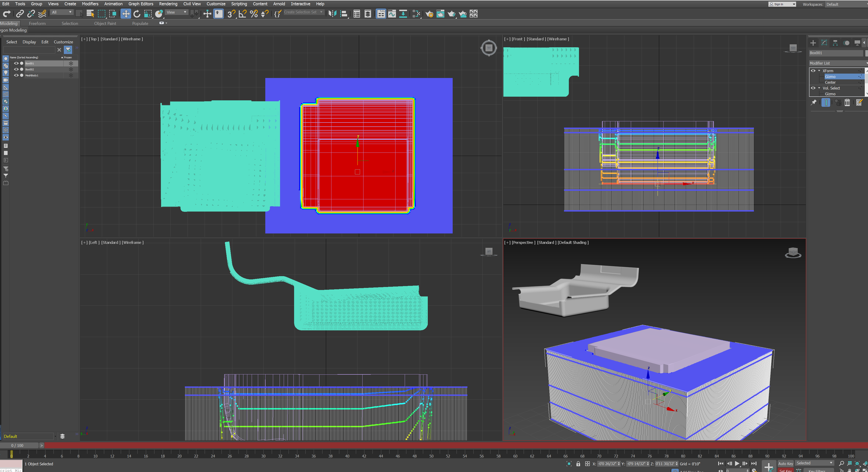868x472 pixels.
Task: Click the Auto Key button
Action: 785,463
